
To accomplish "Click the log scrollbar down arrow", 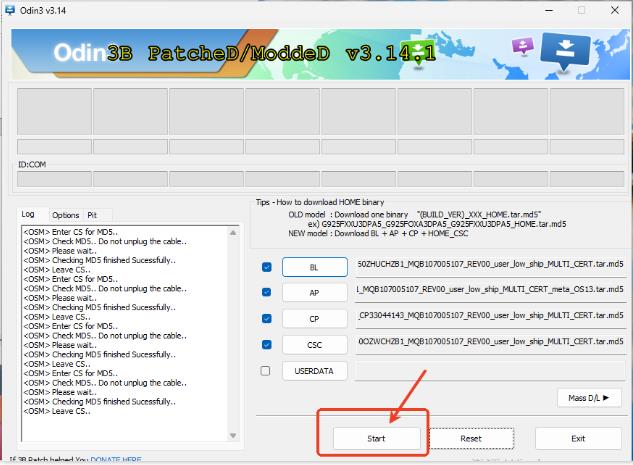I will 233,436.
